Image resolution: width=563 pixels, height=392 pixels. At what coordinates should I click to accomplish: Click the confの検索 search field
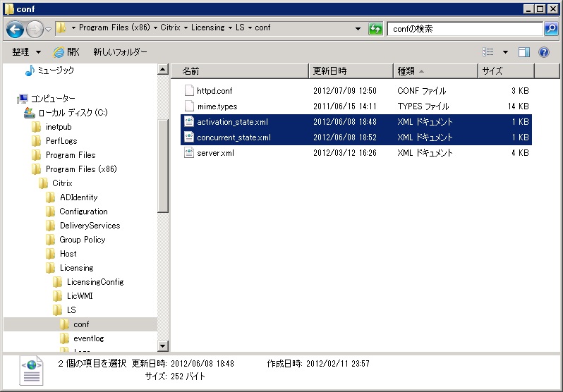coord(464,29)
